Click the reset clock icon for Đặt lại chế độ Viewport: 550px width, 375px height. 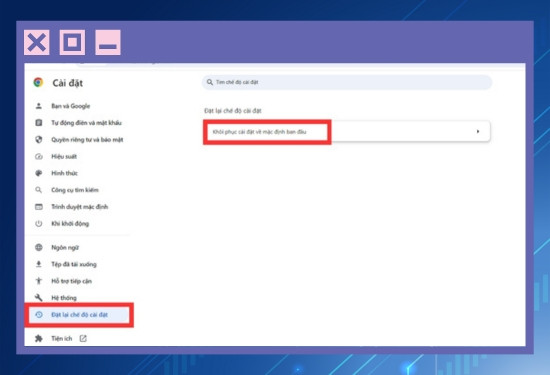(x=39, y=315)
